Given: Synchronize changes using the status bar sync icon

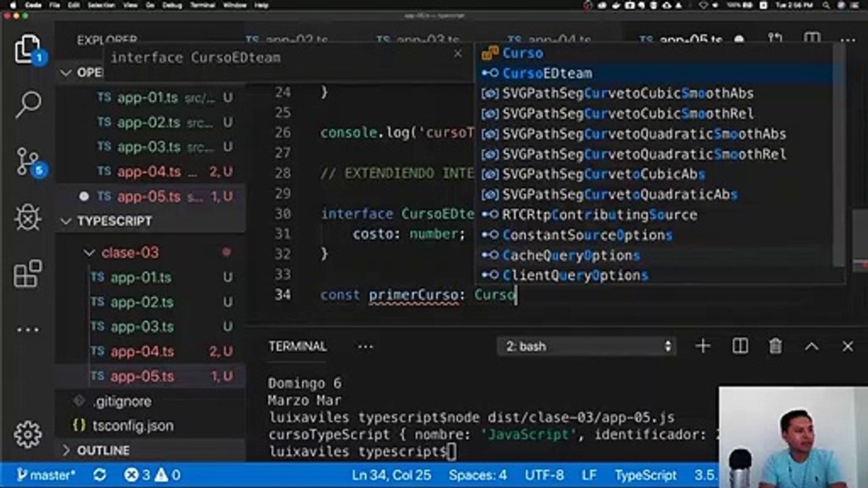Looking at the screenshot, I should coord(99,475).
